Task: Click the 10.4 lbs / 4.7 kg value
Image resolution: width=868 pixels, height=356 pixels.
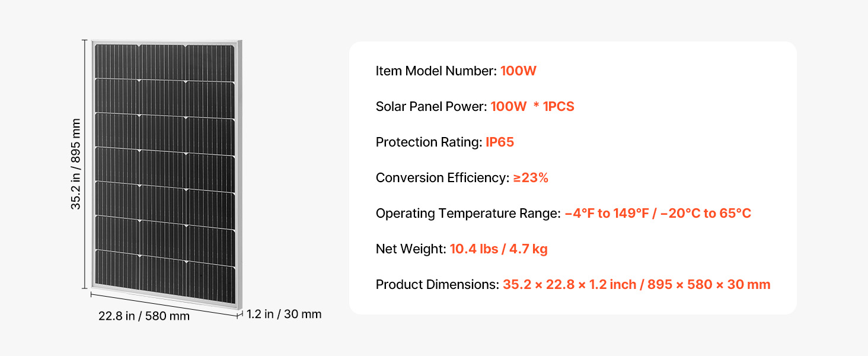Action: (498, 249)
